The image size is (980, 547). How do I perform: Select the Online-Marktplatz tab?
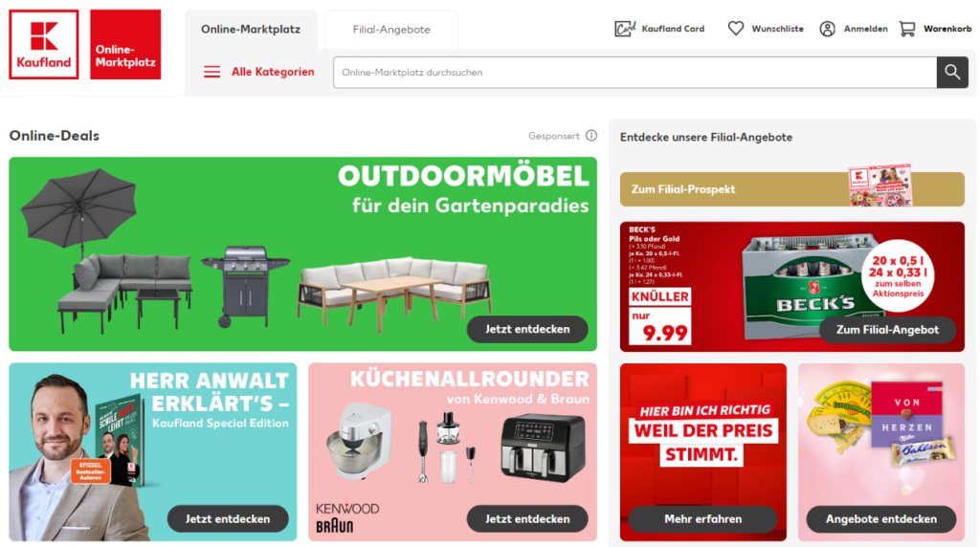coord(251,30)
